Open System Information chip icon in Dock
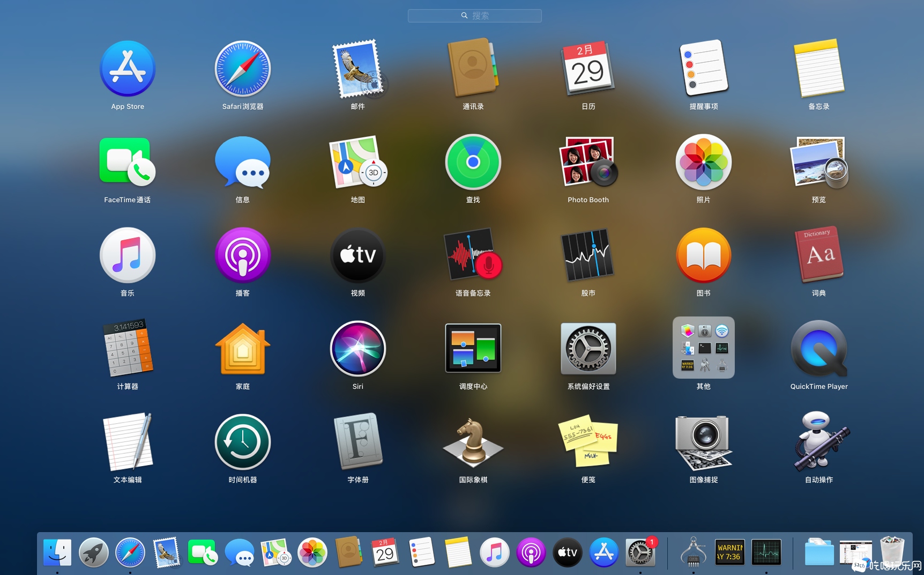Image resolution: width=924 pixels, height=575 pixels. click(694, 552)
